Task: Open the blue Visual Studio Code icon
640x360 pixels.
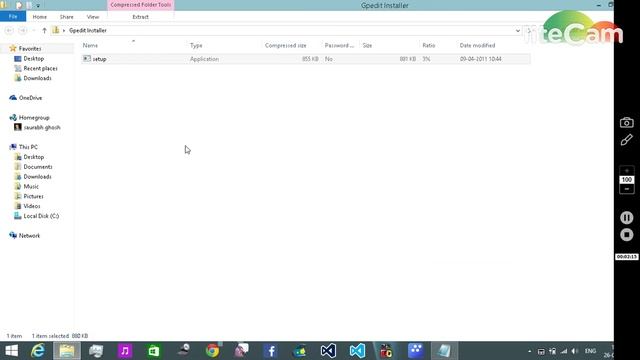Action: click(x=357, y=351)
